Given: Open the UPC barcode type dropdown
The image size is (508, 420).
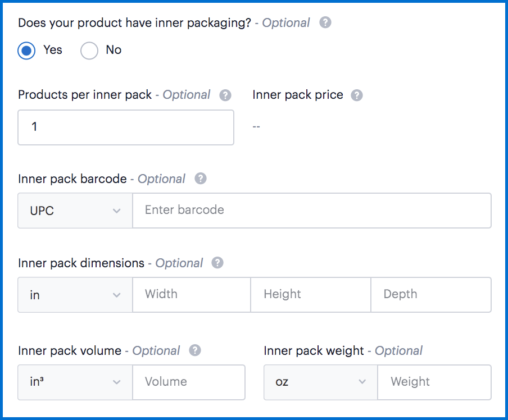Looking at the screenshot, I should click(x=75, y=211).
